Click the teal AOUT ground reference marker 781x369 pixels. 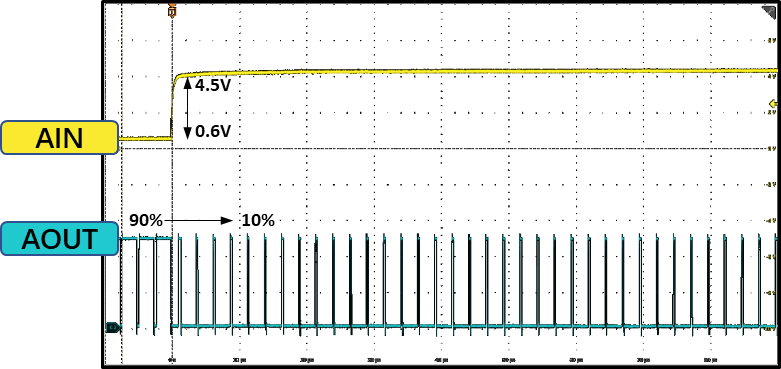[x=113, y=327]
